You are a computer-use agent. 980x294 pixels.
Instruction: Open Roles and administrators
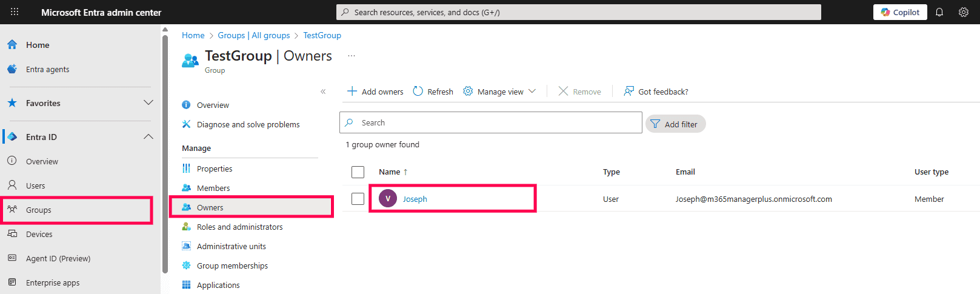(x=240, y=227)
